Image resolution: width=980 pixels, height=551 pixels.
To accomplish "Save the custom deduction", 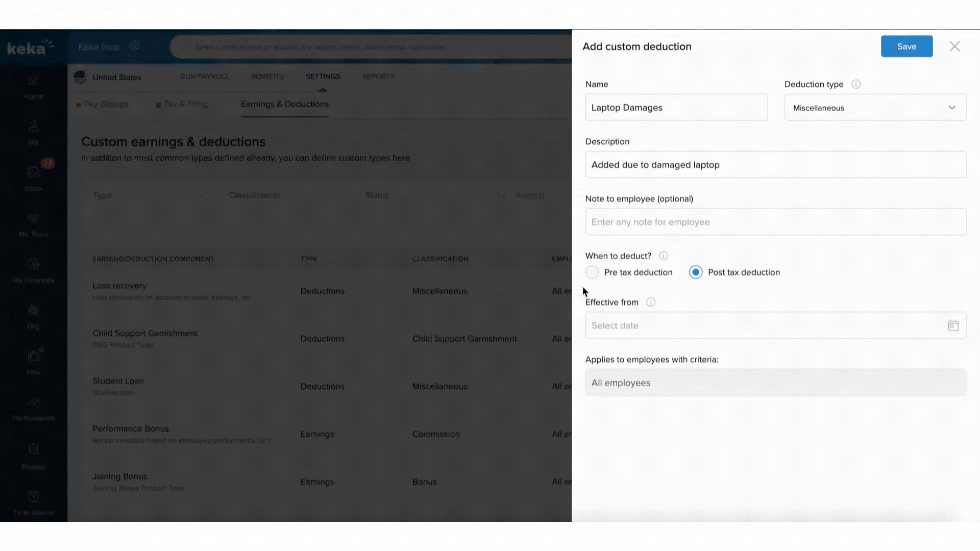I will (906, 46).
